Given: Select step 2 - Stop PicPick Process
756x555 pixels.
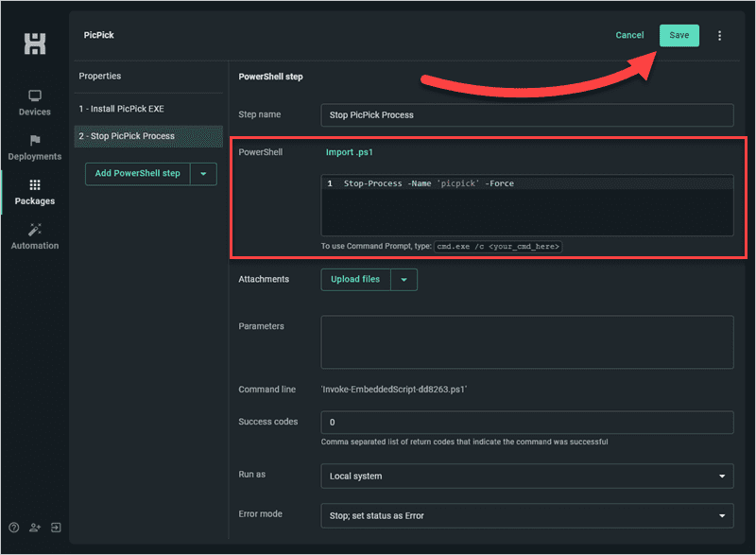Looking at the screenshot, I should point(148,136).
